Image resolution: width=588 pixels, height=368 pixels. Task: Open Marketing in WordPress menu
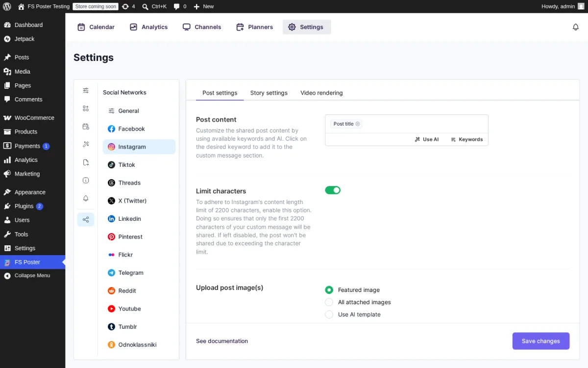point(32,174)
